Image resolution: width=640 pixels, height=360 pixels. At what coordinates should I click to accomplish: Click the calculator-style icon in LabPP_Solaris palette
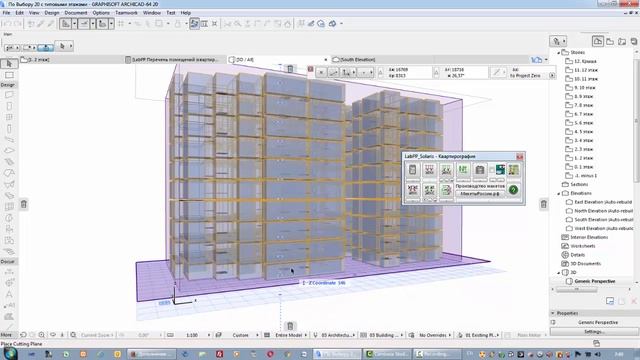coord(413,169)
